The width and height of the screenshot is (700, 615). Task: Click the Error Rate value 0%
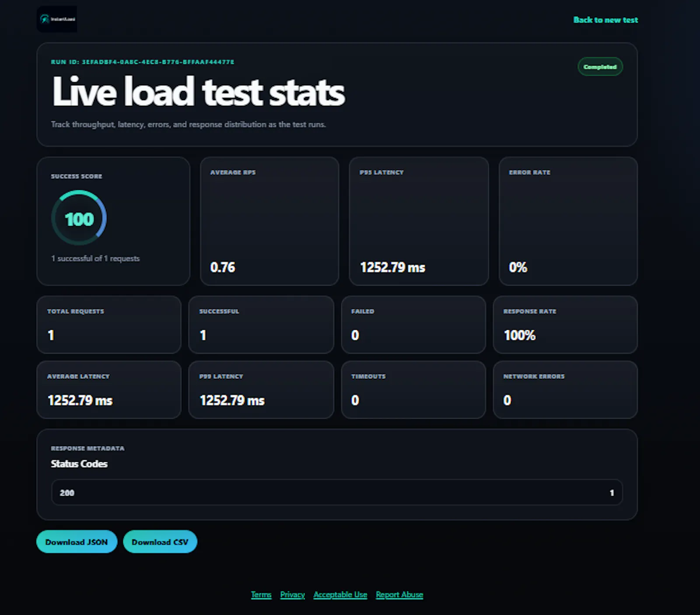(x=518, y=267)
